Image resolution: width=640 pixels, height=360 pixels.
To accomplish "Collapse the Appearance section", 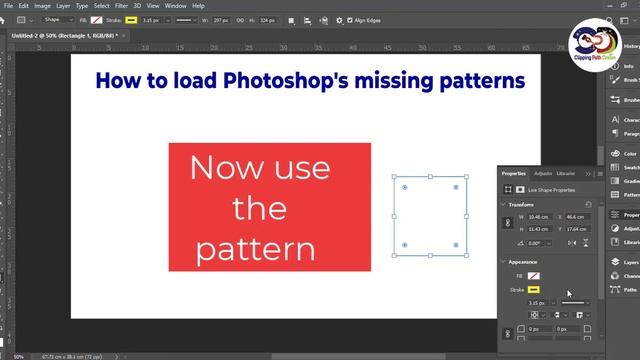I will tap(503, 262).
